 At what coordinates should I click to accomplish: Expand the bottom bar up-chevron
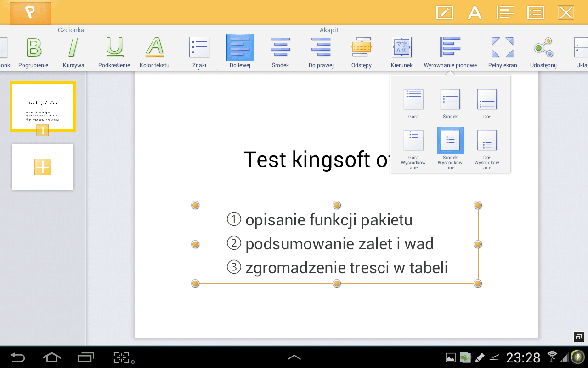coord(294,357)
